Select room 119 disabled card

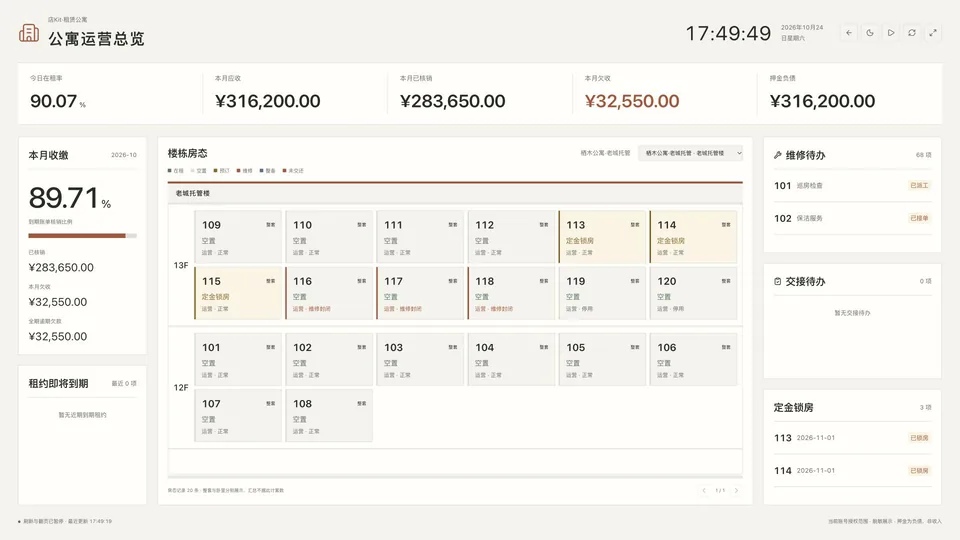coord(602,293)
